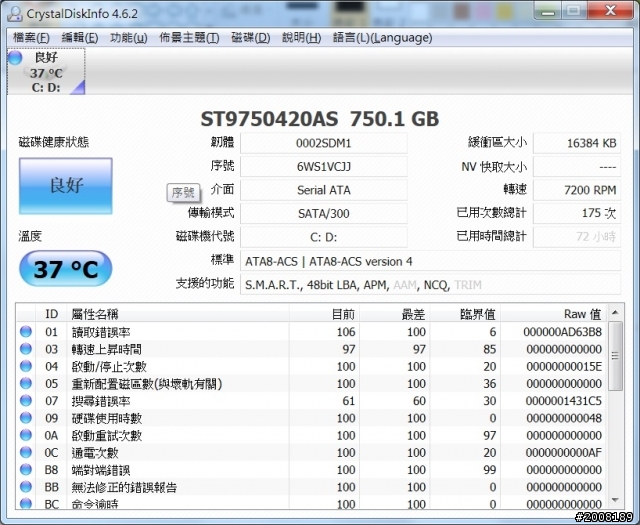Click raw value 0000001431C5
The image size is (640, 525).
point(563,401)
